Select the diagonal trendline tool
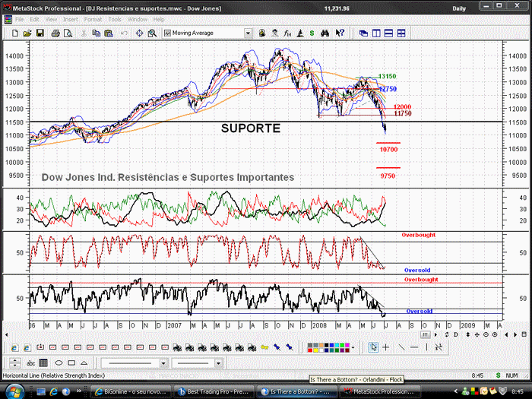This screenshot has width=532, height=399. click(x=401, y=347)
